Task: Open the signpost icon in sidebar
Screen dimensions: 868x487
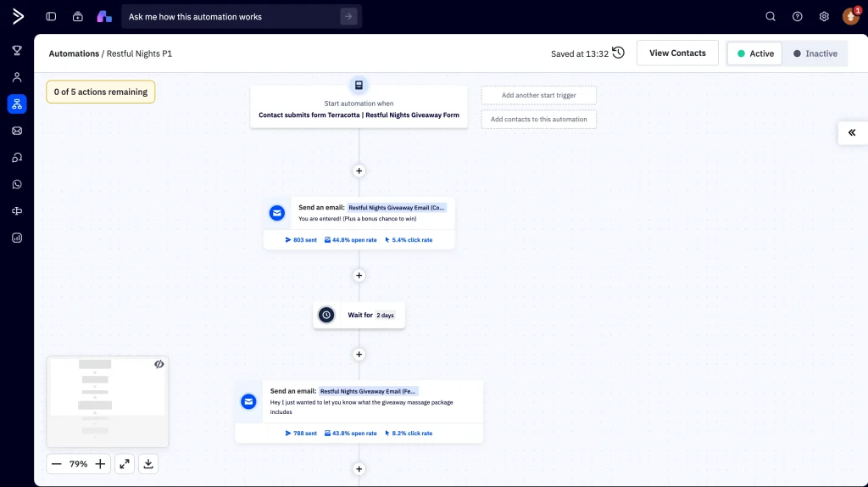Action: tap(17, 211)
